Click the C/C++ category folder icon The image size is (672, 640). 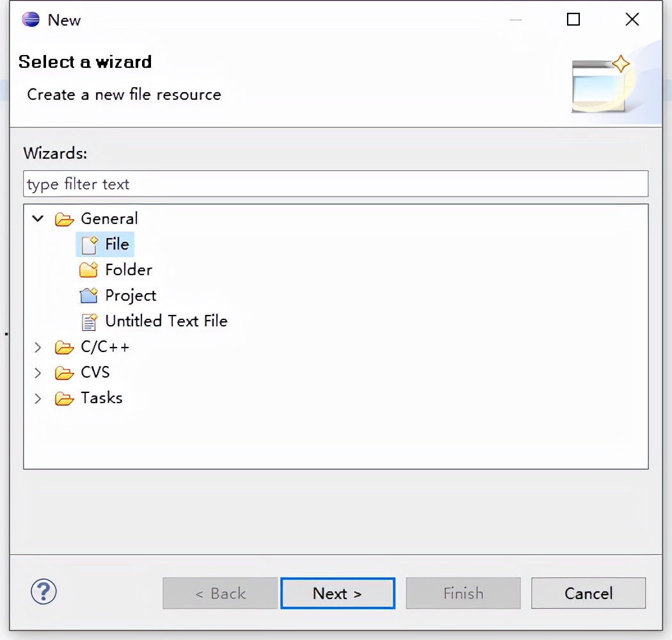[64, 348]
